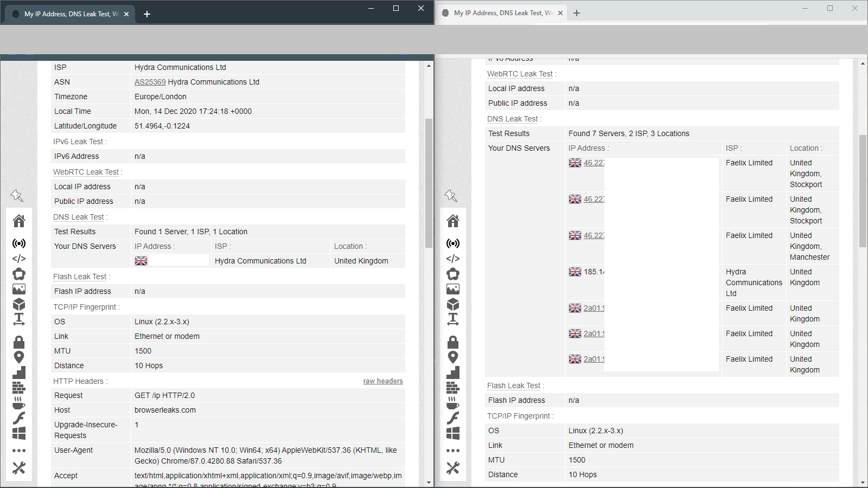Open the code brackets icon in right window sidebar

[x=453, y=259]
